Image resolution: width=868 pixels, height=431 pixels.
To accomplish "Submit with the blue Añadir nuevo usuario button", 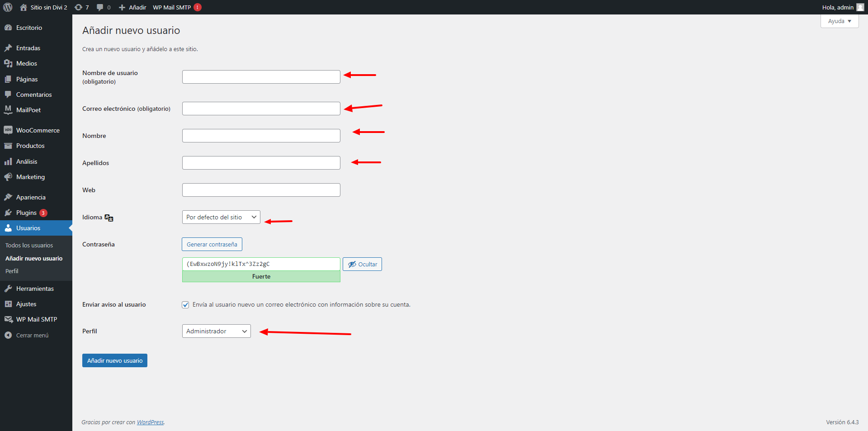I will (x=115, y=360).
